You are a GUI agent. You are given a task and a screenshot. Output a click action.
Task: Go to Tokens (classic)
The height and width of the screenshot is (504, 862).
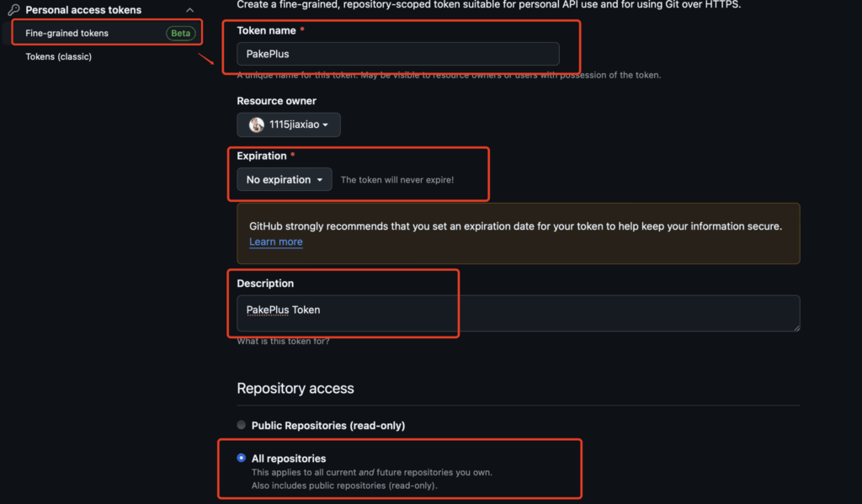59,56
